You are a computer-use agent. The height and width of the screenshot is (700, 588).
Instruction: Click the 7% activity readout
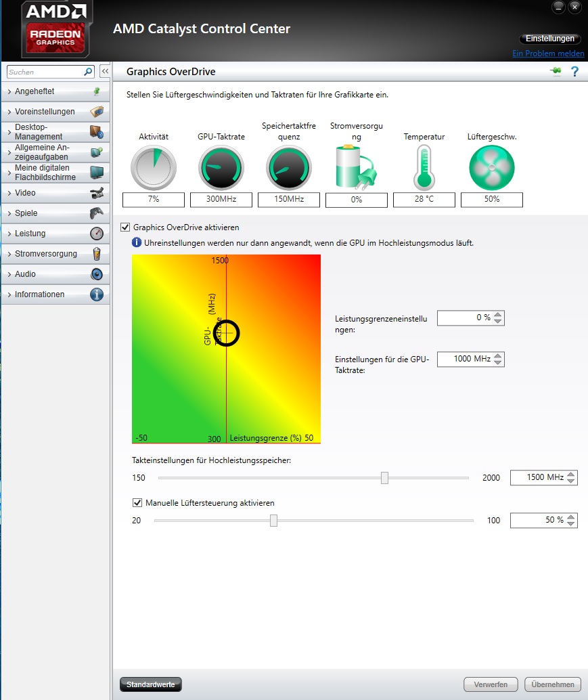pyautogui.click(x=154, y=200)
